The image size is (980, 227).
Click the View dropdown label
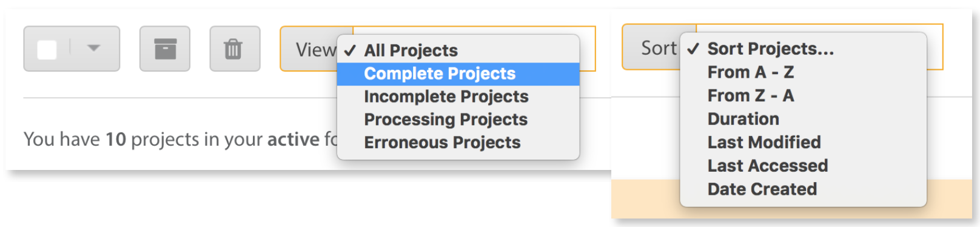(315, 49)
